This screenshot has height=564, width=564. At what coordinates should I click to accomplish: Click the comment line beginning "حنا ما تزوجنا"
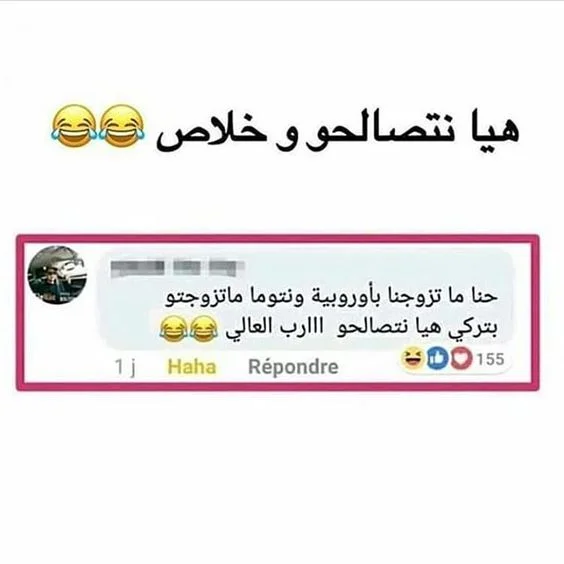(x=332, y=297)
